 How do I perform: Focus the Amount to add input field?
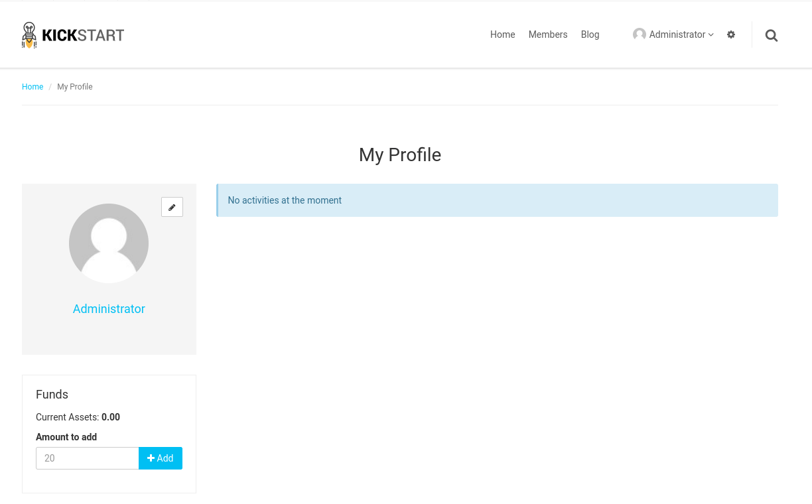(88, 458)
